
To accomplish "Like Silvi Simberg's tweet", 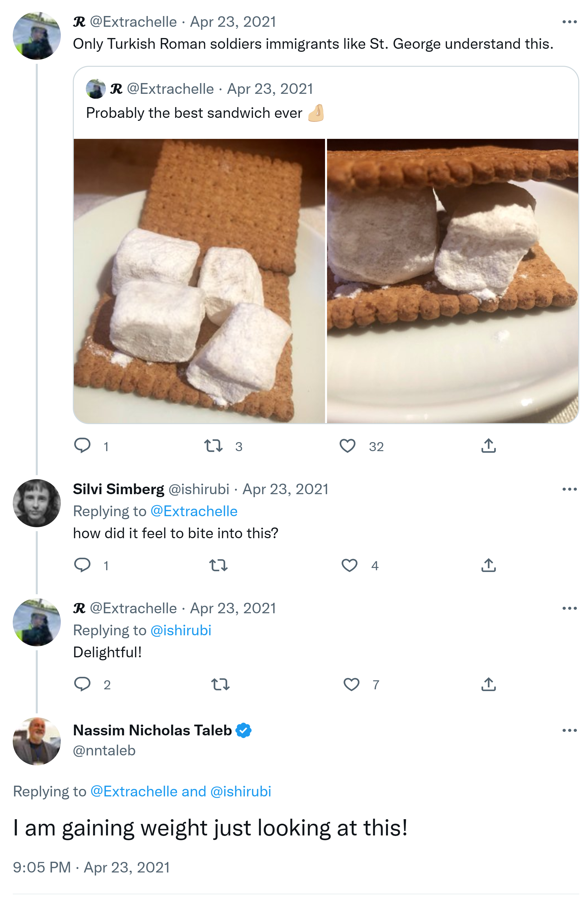I will pyautogui.click(x=349, y=565).
